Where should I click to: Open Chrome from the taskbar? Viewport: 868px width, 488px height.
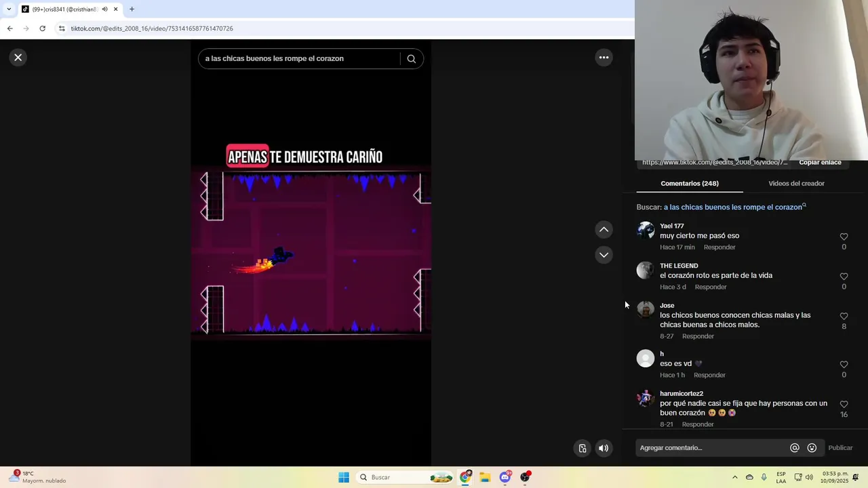[465, 477]
